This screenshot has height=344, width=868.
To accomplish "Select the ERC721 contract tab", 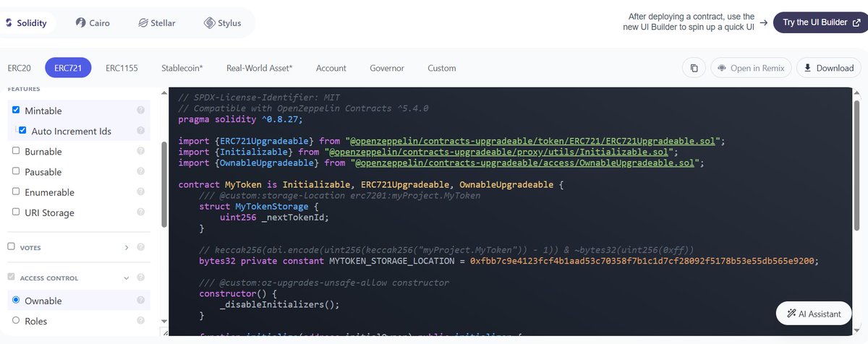I will pos(69,68).
